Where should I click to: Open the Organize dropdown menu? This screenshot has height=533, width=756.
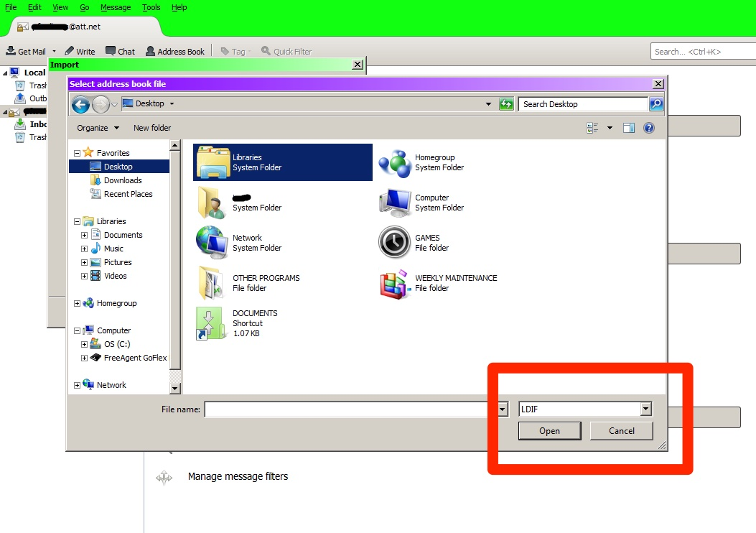[98, 128]
